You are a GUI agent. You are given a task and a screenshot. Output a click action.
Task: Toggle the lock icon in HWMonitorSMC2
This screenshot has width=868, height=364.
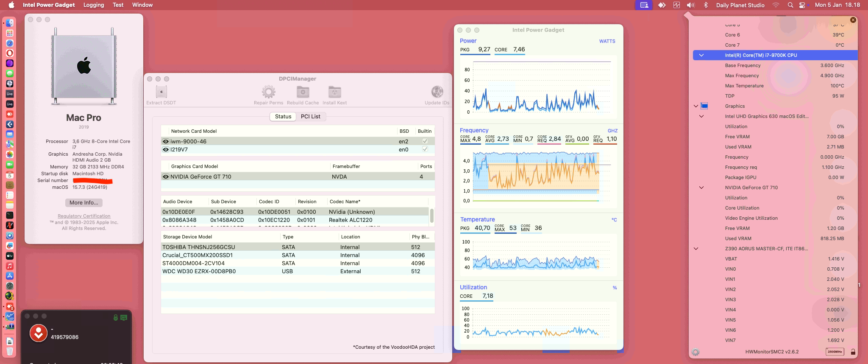point(853,352)
